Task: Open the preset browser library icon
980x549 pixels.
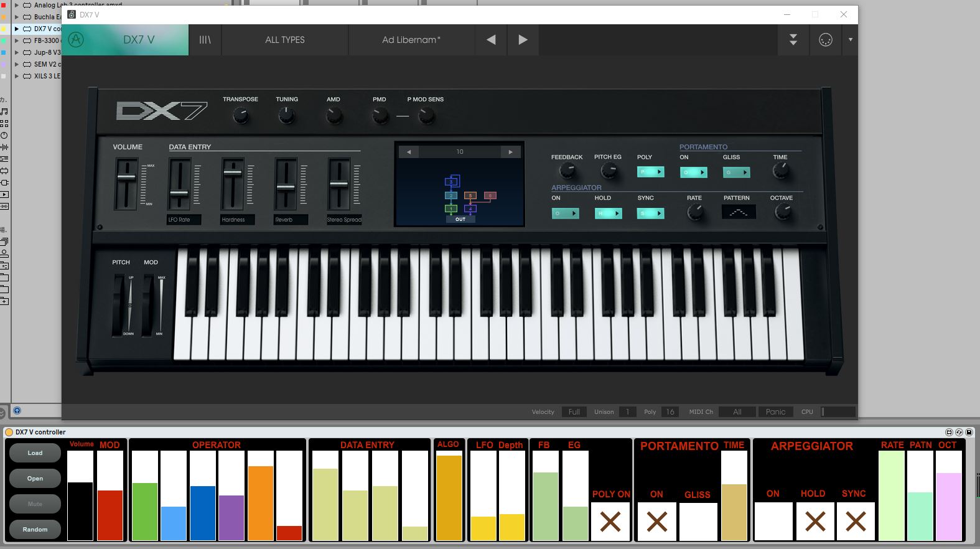Action: [205, 40]
